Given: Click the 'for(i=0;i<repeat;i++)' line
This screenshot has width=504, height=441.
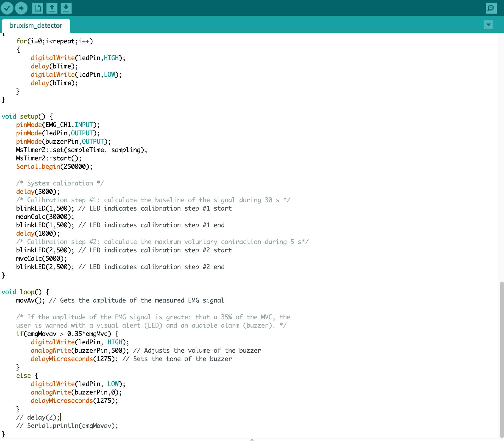Looking at the screenshot, I should pyautogui.click(x=55, y=41).
